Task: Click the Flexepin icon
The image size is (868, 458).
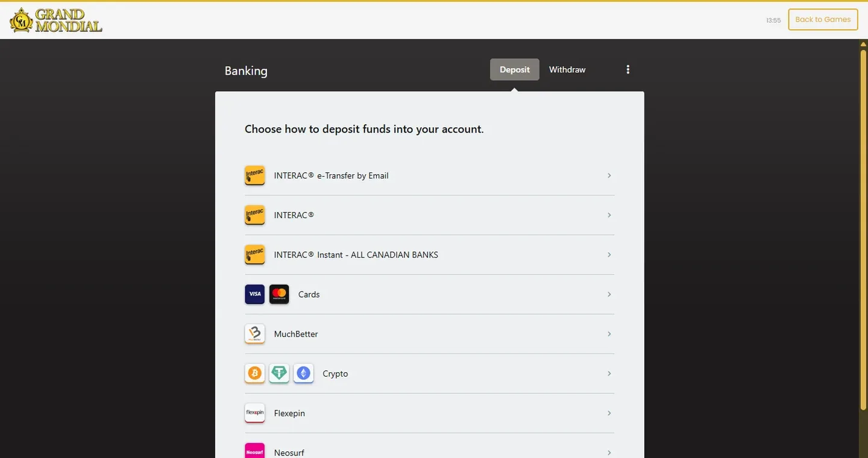Action: pos(255,413)
